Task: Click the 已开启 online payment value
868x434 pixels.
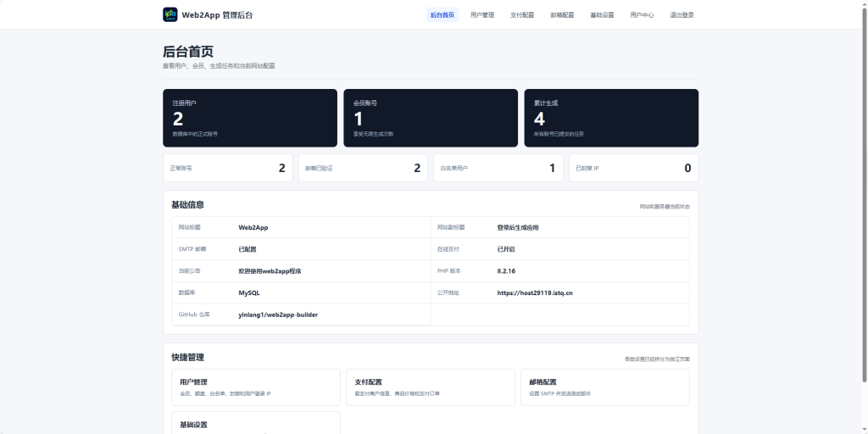Action: click(506, 249)
